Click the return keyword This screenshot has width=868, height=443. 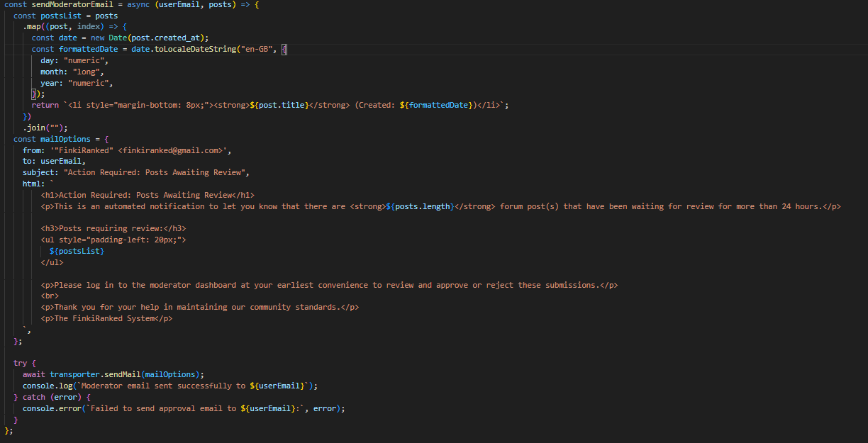coord(45,105)
